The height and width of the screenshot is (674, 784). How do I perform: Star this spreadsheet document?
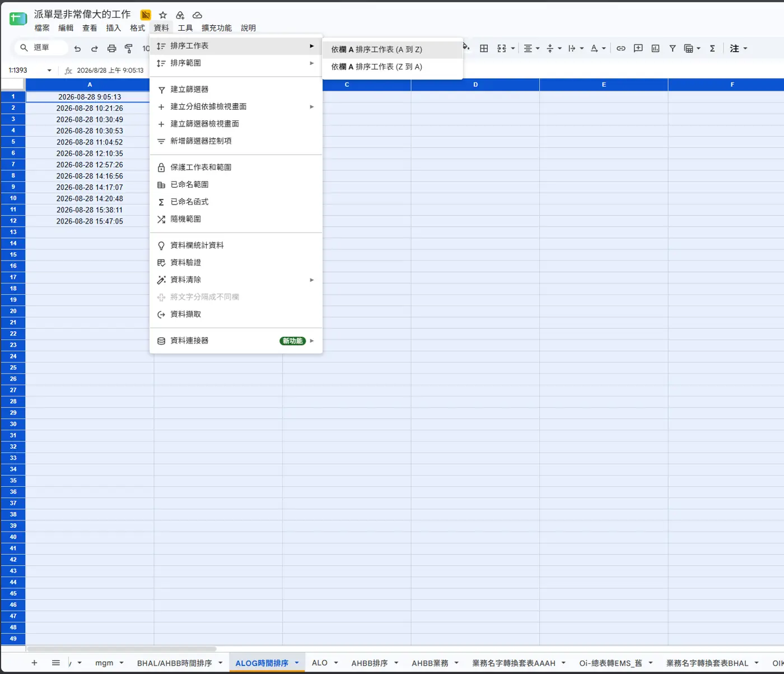[163, 15]
